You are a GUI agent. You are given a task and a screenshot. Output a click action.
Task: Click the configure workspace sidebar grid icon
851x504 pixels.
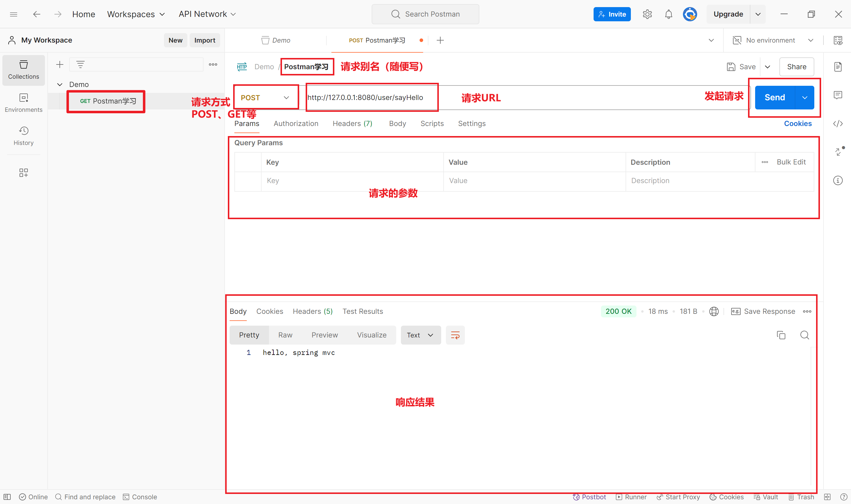point(23,173)
